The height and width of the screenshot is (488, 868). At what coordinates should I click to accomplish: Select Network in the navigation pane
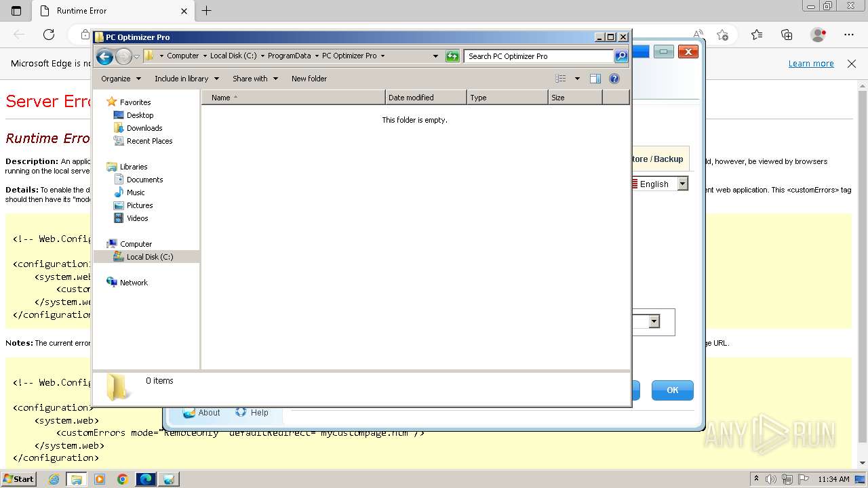(134, 283)
